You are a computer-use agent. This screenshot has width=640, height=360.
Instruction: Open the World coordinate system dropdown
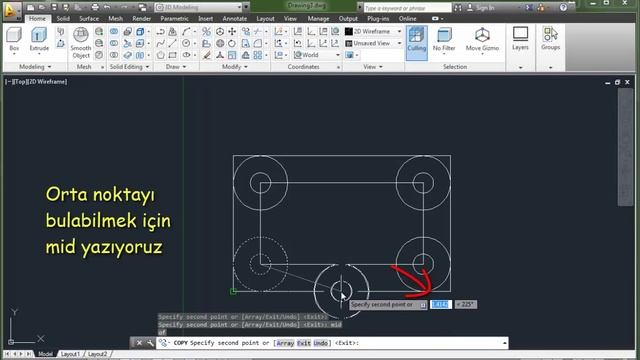[x=317, y=55]
